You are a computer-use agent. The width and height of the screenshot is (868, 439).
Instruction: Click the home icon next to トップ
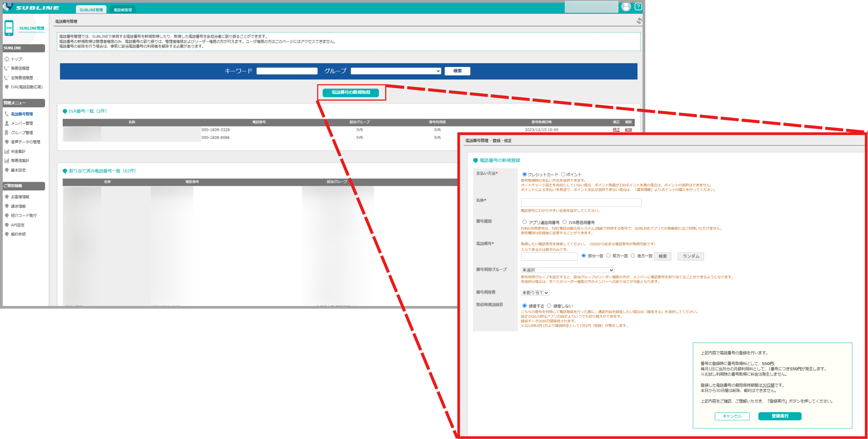click(7, 59)
